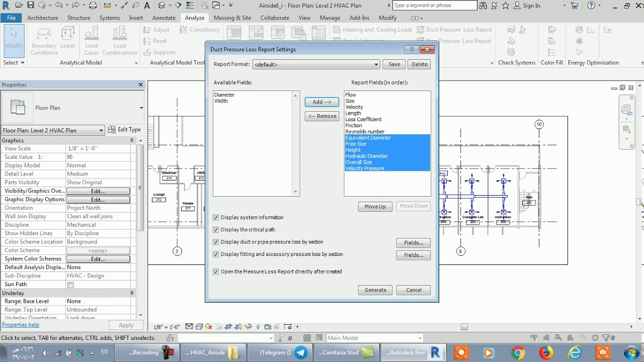Open Firefox from the taskbar
The image size is (644, 362).
(546, 352)
